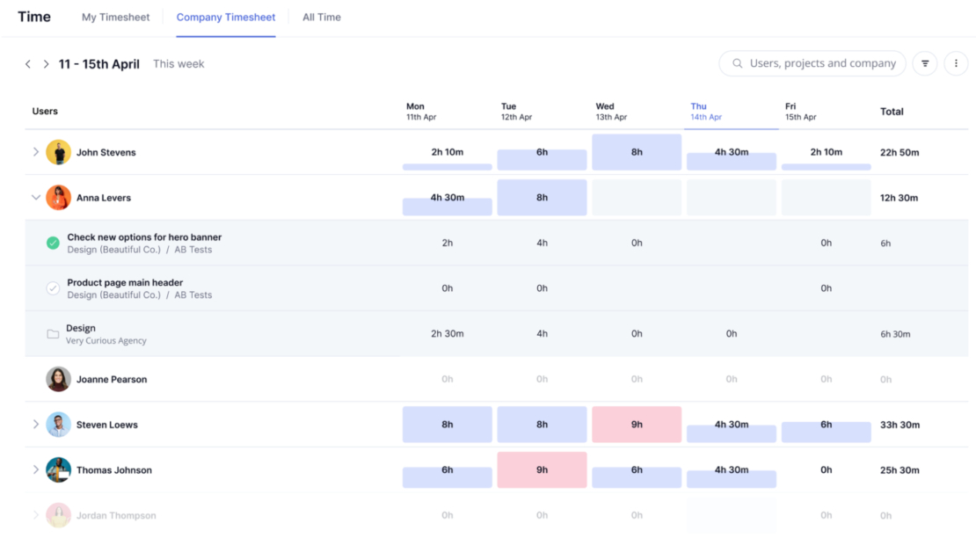
Task: Open the filter options icon
Action: coord(924,62)
